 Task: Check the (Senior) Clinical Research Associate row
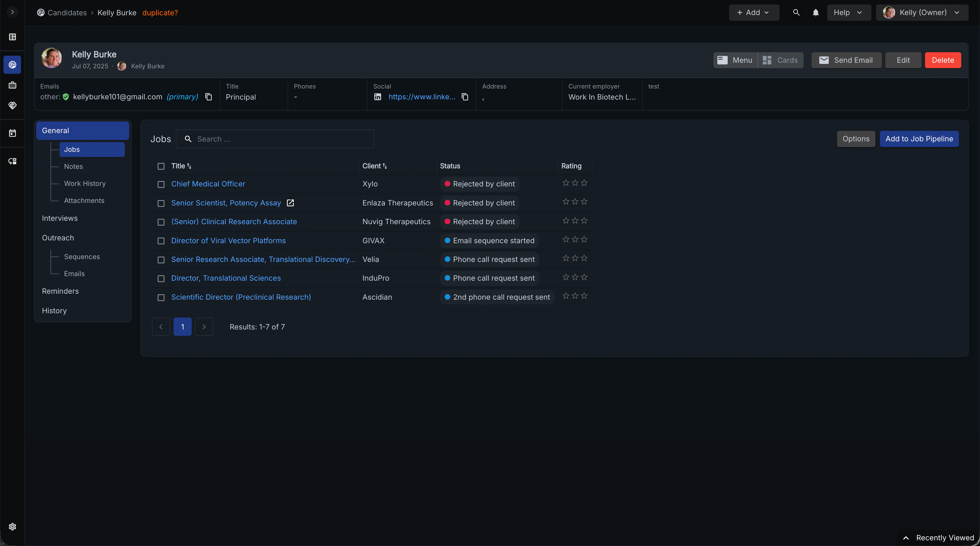(161, 222)
